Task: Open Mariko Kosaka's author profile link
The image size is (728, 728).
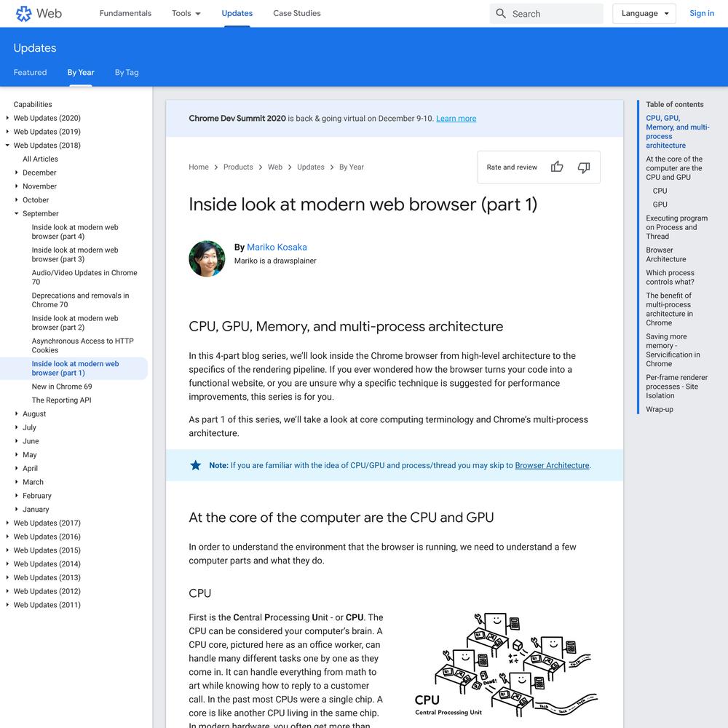Action: coord(277,247)
